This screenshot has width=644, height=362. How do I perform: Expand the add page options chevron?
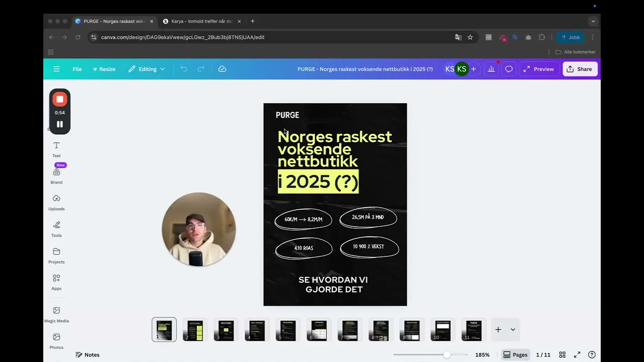pyautogui.click(x=513, y=330)
